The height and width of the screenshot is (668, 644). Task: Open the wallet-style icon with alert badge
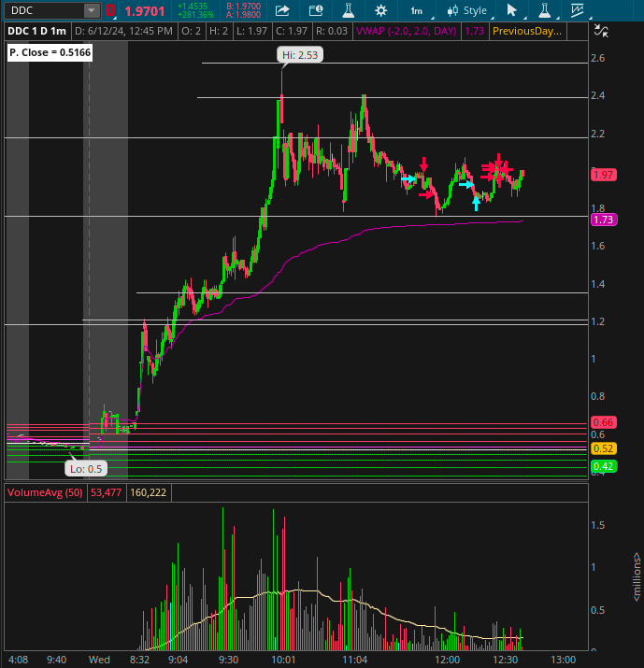(x=316, y=10)
